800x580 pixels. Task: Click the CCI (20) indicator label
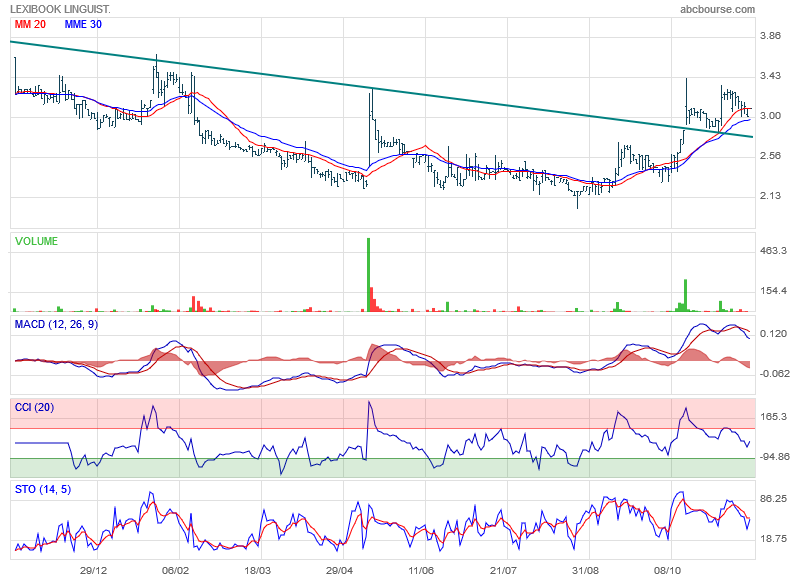point(34,407)
